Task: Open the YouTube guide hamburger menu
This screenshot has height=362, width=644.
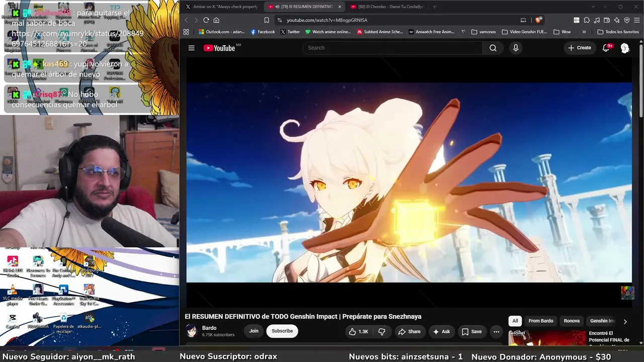Action: pyautogui.click(x=191, y=48)
